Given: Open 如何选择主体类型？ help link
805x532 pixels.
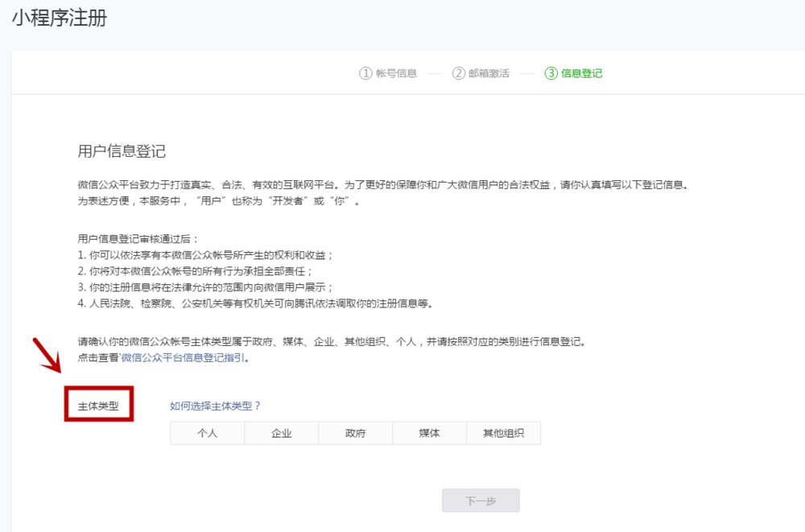Looking at the screenshot, I should point(216,406).
